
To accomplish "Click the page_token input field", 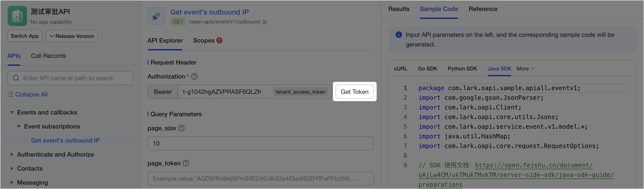I will (260, 178).
